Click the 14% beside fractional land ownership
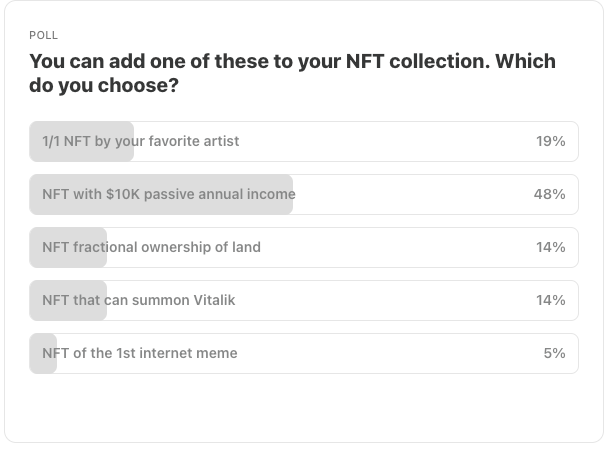Image resolution: width=610 pixels, height=449 pixels. click(x=550, y=247)
